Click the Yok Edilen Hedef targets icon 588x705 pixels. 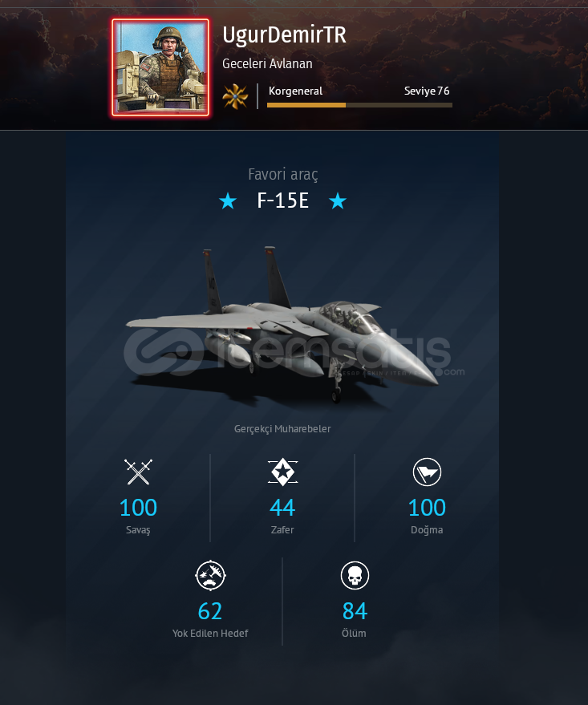point(210,575)
